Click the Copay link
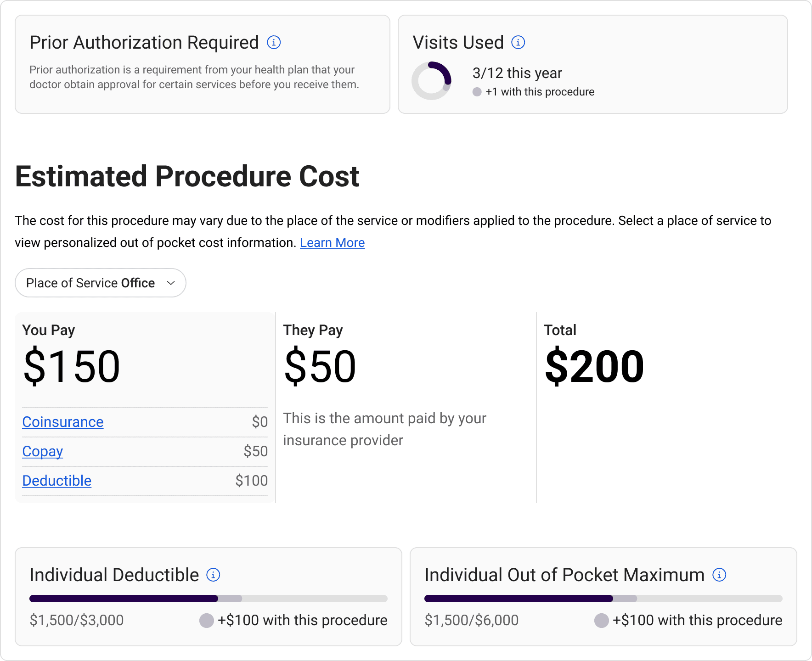 (43, 451)
